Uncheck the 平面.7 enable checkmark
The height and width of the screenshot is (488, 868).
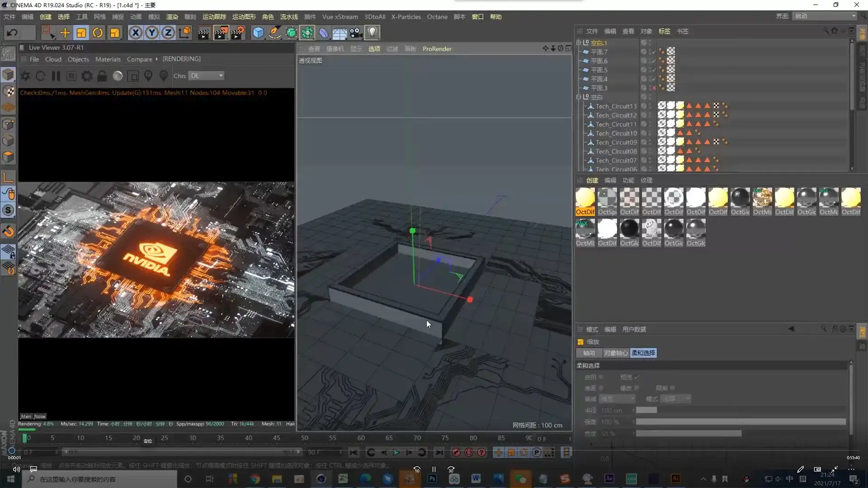[654, 52]
